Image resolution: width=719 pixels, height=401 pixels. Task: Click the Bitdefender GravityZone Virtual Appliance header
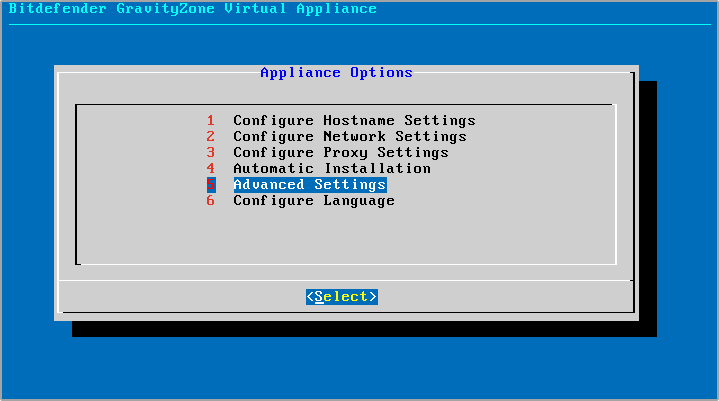click(x=193, y=9)
